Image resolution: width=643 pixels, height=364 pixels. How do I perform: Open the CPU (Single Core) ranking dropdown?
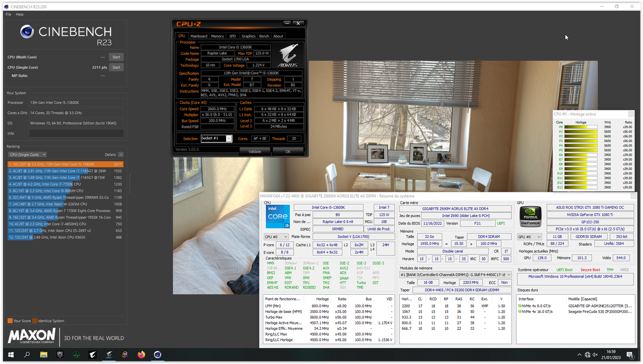[x=28, y=155]
